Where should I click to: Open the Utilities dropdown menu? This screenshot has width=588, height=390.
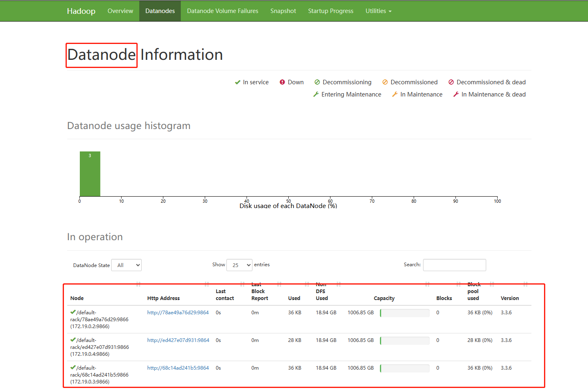pos(378,11)
